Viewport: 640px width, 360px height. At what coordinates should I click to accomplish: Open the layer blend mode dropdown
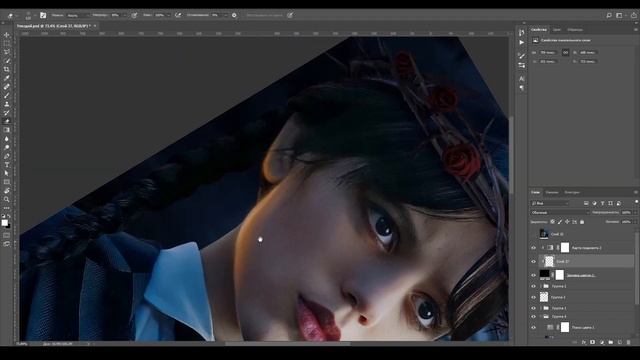pos(560,212)
